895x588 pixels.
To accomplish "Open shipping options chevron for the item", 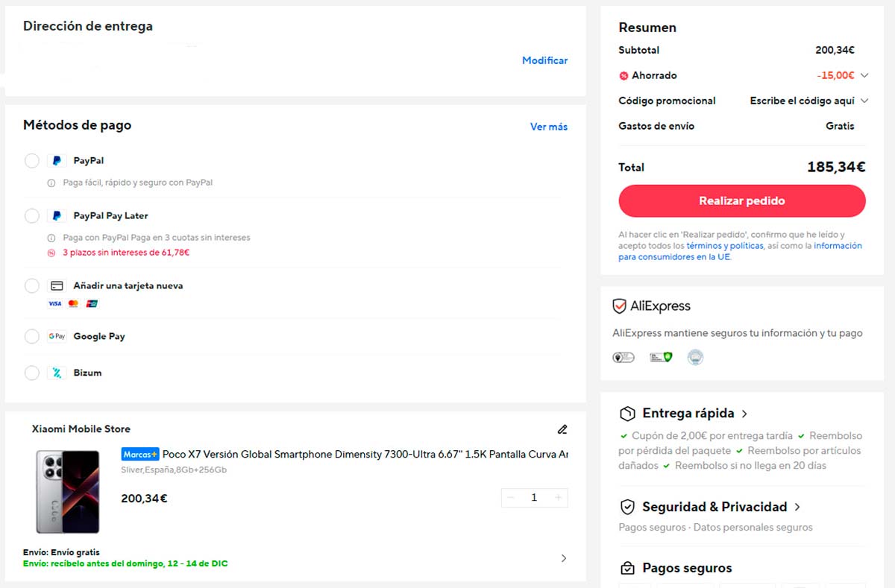I will [563, 558].
